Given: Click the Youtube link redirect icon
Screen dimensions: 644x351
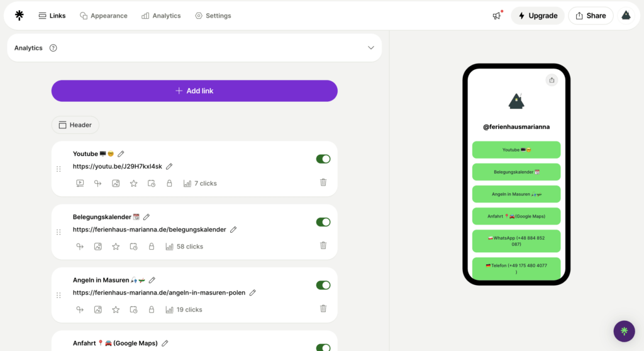Looking at the screenshot, I should point(97,183).
